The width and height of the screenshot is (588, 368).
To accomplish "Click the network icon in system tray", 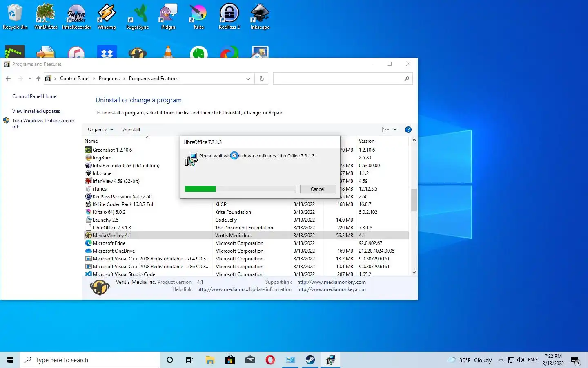I will click(x=511, y=360).
